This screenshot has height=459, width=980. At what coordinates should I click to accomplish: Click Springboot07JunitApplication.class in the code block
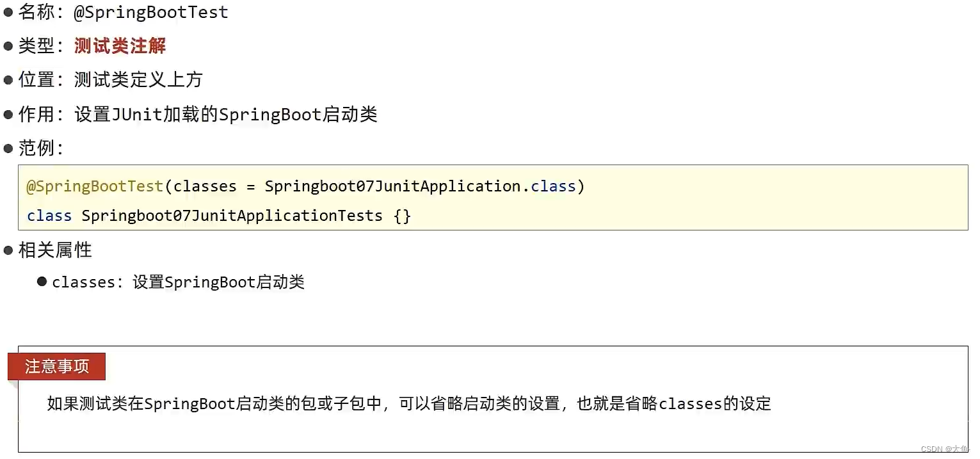point(421,186)
